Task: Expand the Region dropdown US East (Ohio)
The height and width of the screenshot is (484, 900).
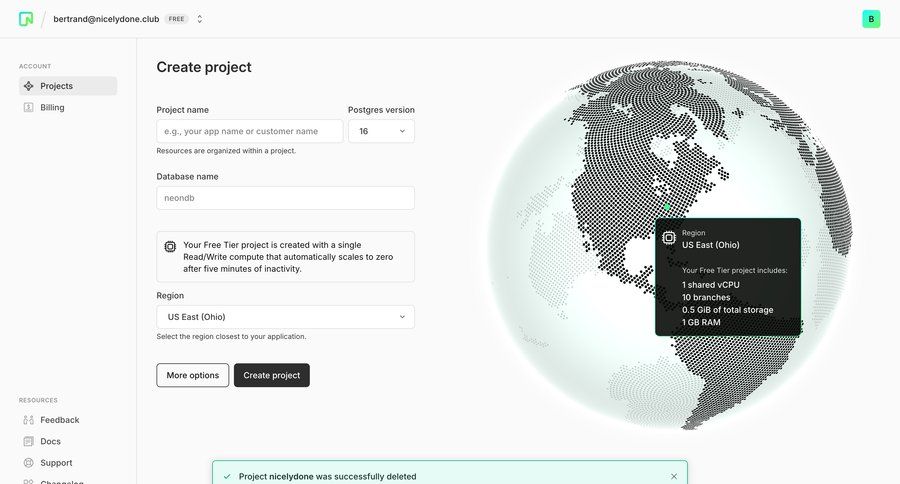Action: 285,317
